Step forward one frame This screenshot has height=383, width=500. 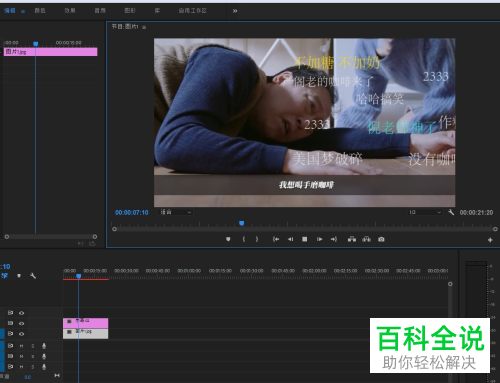(319, 239)
